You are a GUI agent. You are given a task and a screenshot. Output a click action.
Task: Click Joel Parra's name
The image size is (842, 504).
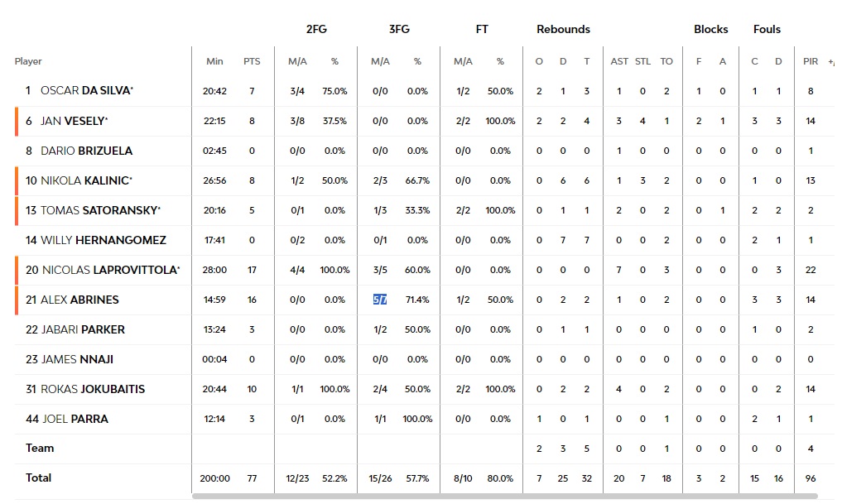pos(74,419)
